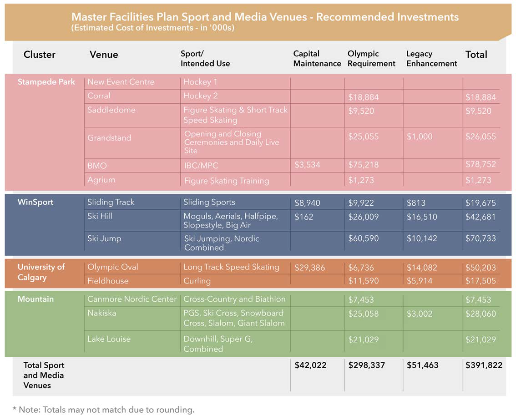Image resolution: width=516 pixels, height=420 pixels.
Task: Select the Nakiska legacy enhancement $3,002
Action: click(420, 314)
